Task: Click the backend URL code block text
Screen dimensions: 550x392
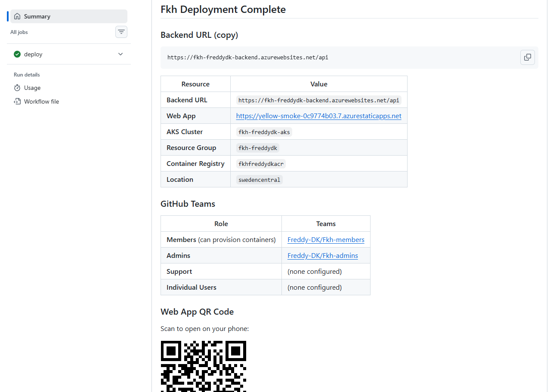Action: tap(248, 57)
